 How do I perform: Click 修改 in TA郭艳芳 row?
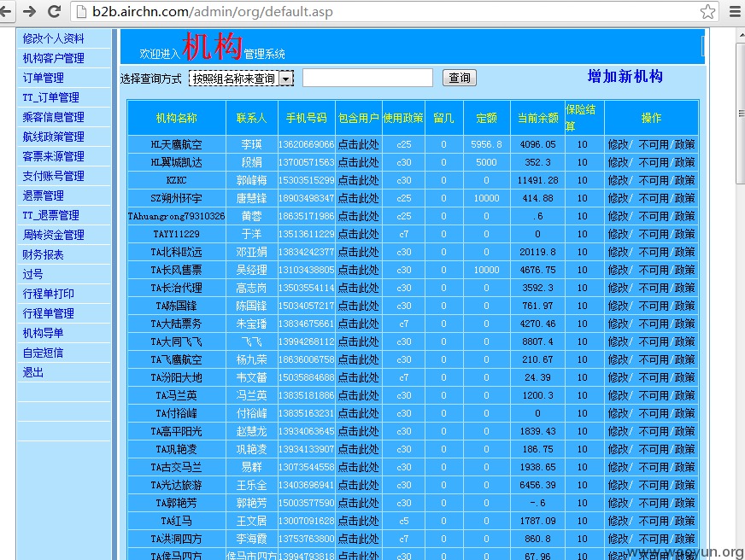click(x=619, y=503)
